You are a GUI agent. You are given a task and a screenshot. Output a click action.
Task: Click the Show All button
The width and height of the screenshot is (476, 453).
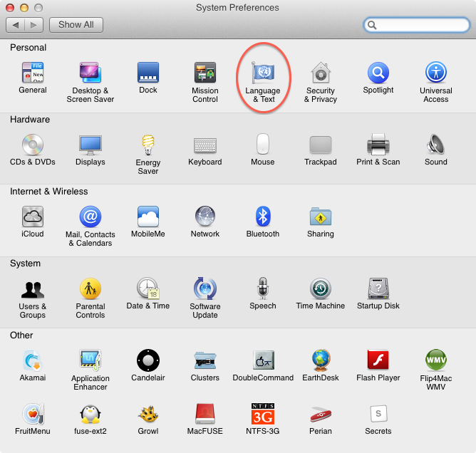click(x=76, y=25)
